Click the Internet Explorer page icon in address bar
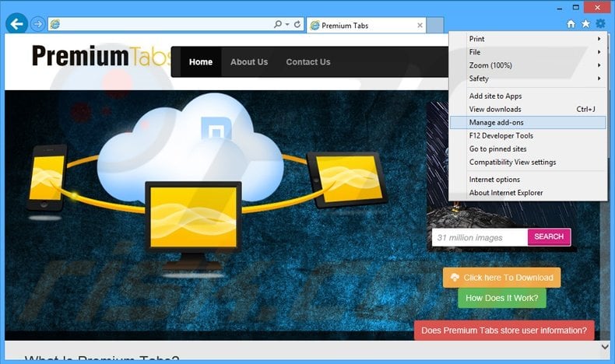Screen dimensions: 615x364 55,24
